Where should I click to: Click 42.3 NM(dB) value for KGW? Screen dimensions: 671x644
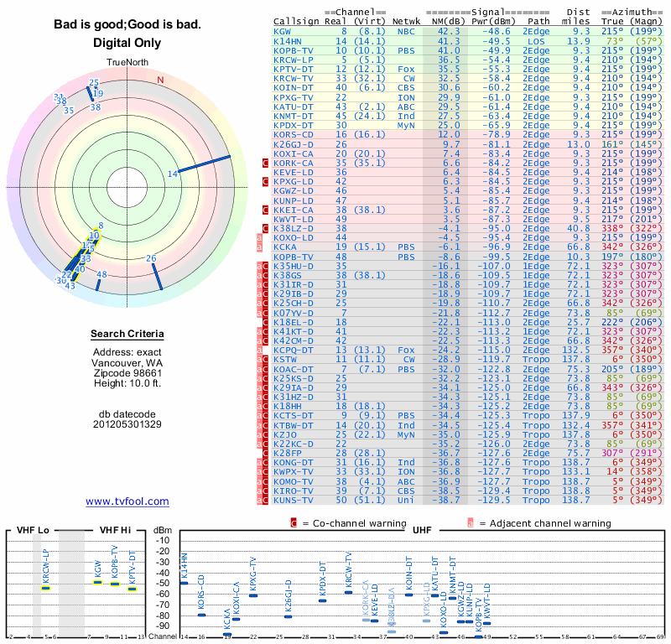pos(449,32)
